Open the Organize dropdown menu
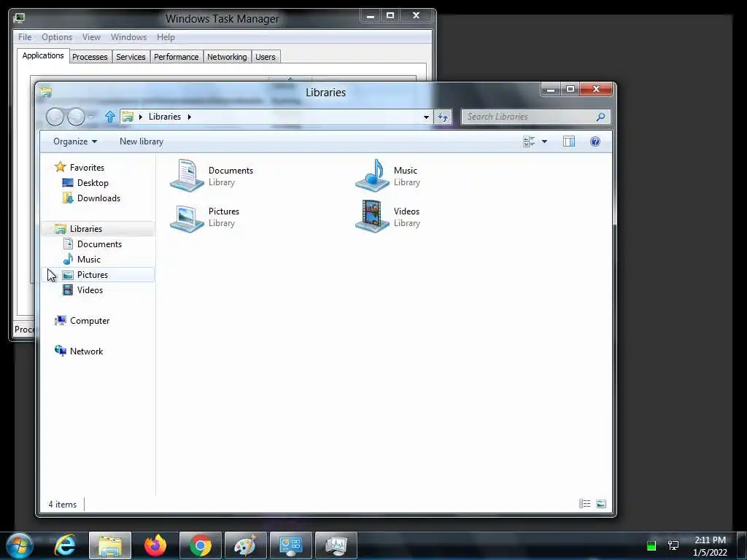Image resolution: width=747 pixels, height=560 pixels. (75, 141)
